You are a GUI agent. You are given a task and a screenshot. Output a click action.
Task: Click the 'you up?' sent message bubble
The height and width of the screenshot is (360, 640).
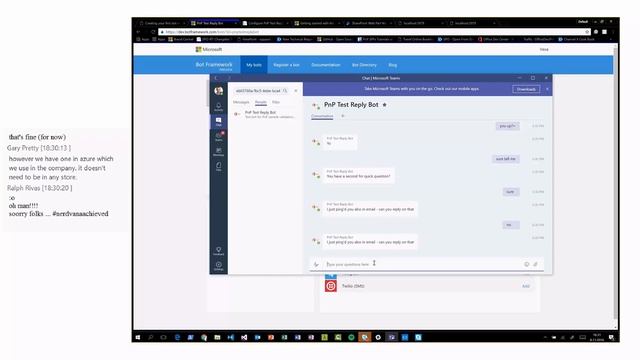click(x=507, y=126)
